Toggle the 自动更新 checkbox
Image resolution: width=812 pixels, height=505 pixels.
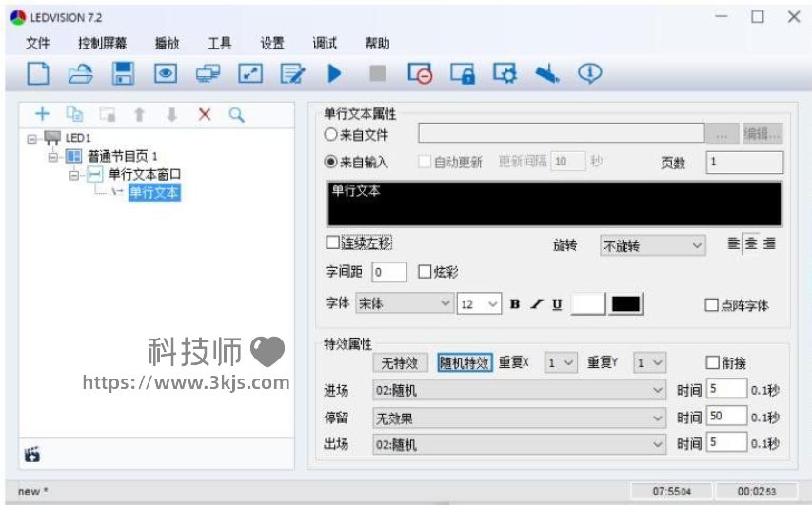point(425,162)
